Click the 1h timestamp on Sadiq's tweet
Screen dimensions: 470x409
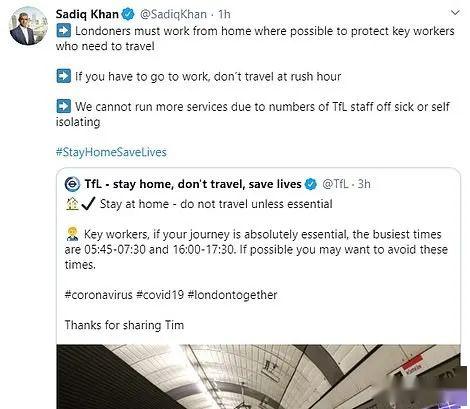224,14
